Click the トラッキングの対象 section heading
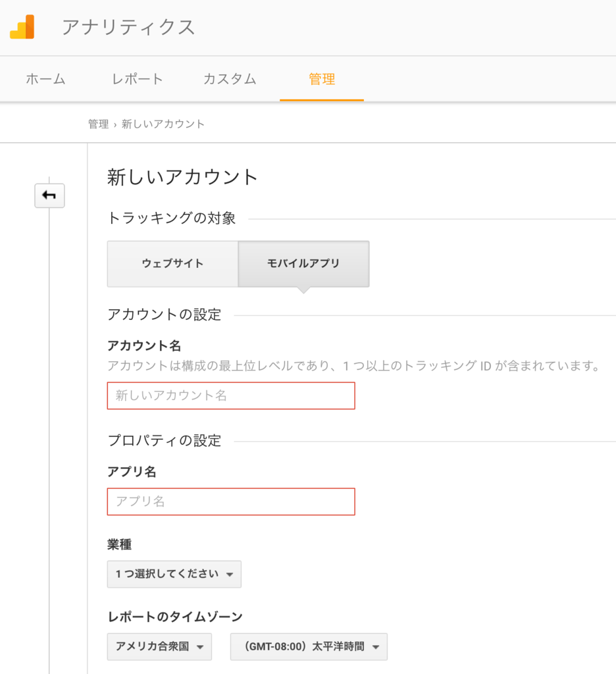 coord(172,218)
